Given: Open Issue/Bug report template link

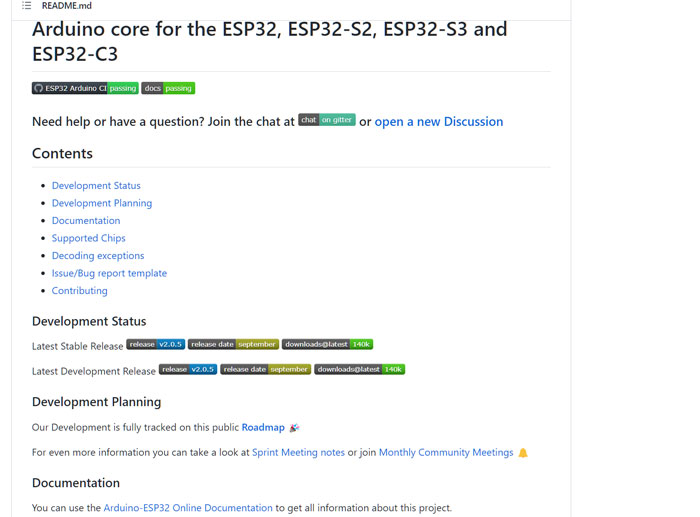Looking at the screenshot, I should coord(109,273).
